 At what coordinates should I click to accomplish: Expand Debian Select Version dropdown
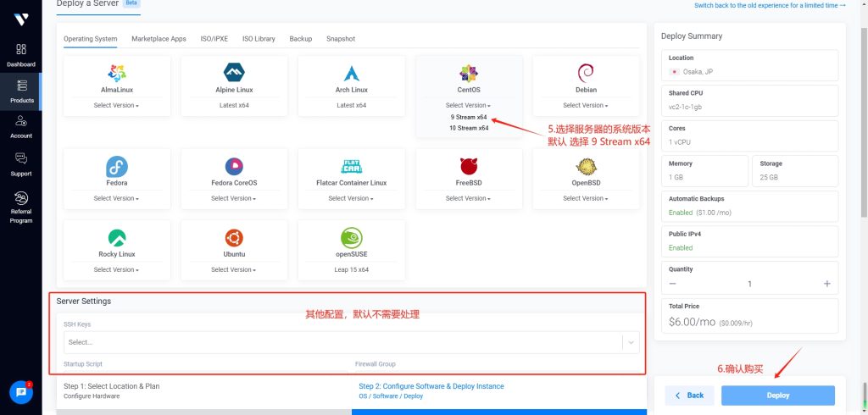586,105
